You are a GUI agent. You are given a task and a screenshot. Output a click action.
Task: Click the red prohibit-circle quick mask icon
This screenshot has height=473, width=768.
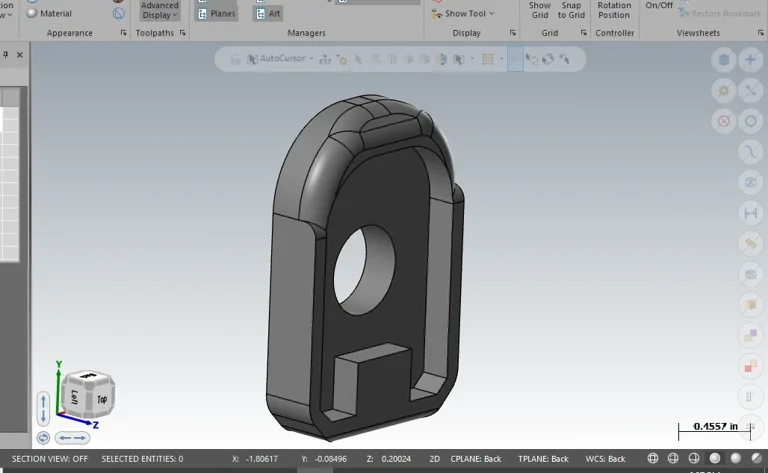tap(724, 121)
